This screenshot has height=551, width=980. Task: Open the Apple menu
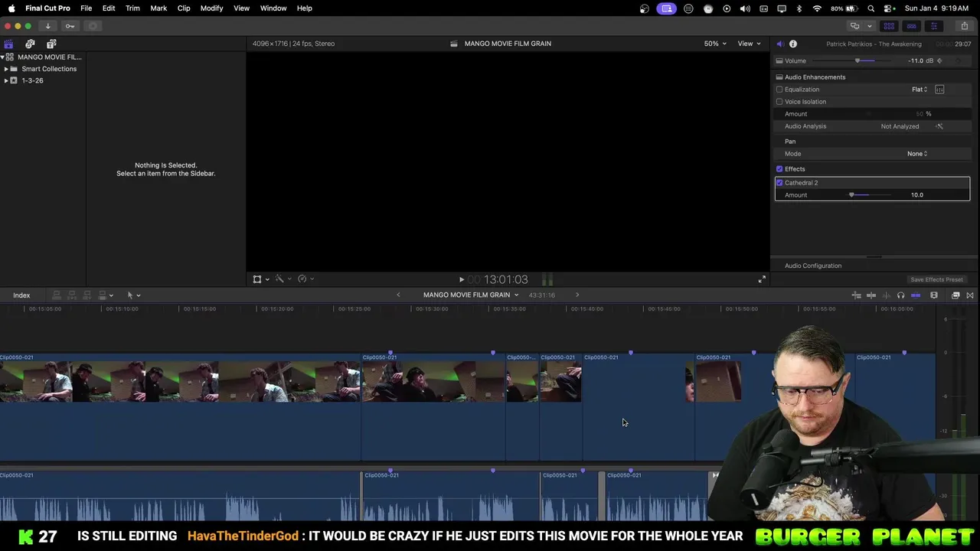tap(11, 8)
